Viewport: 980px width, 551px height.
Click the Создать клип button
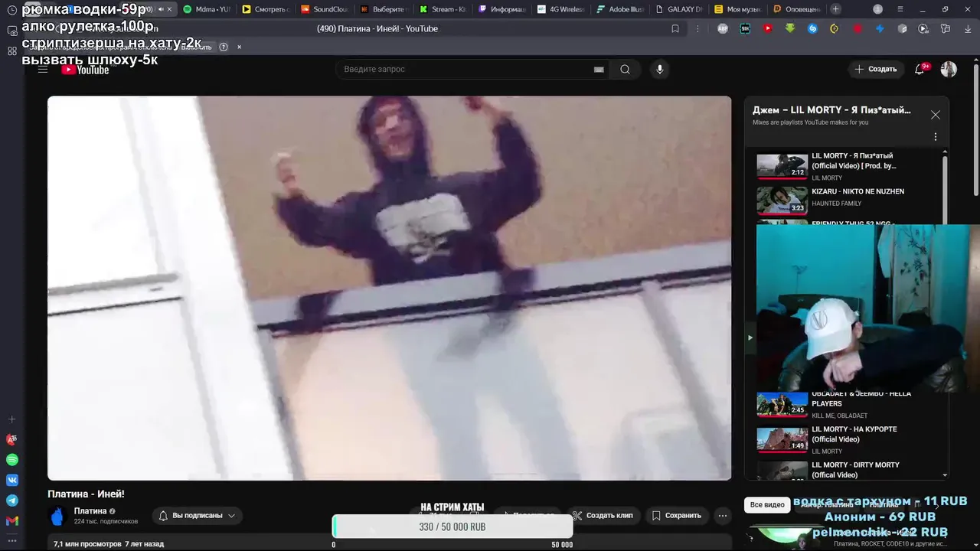[603, 516]
